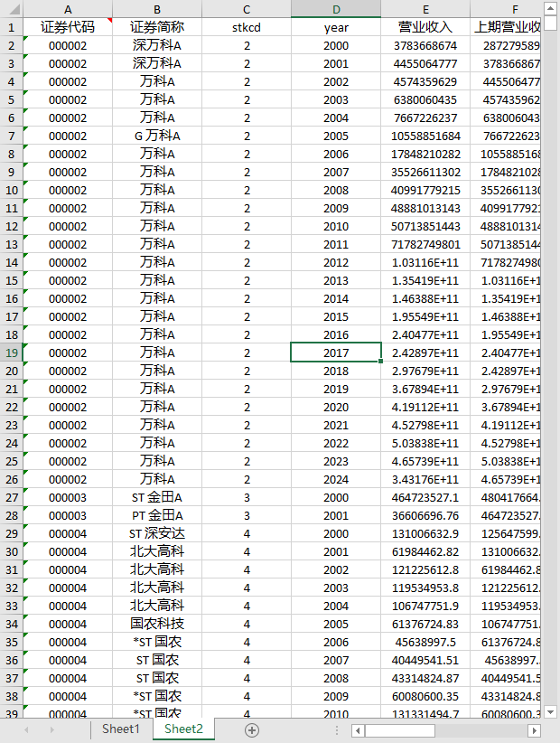
Task: Click header cell 上期营业收入
Action: (506, 27)
